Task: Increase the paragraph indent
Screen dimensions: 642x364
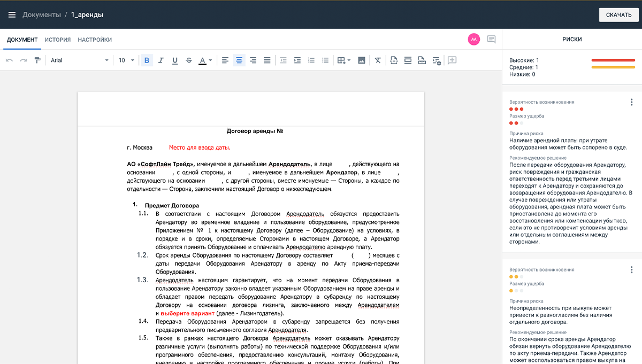Action: pyautogui.click(x=297, y=60)
